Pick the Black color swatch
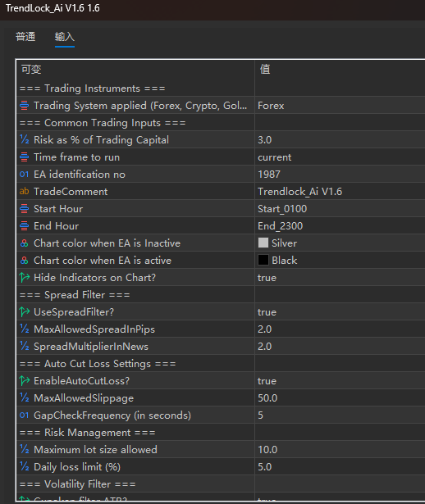This screenshot has height=504, width=425. (x=263, y=260)
